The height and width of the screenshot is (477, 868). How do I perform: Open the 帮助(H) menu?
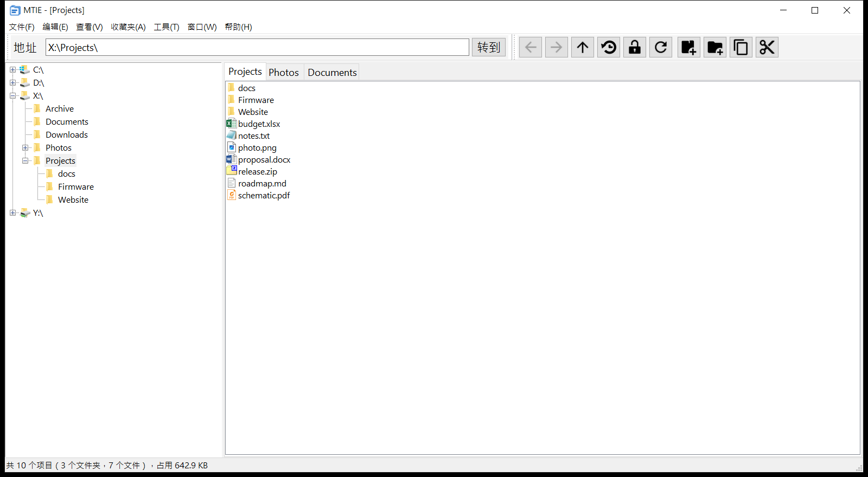coord(239,27)
